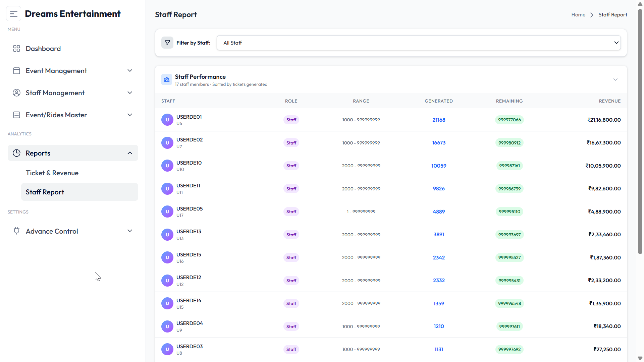Expand the Event Management submenu chevron
The image size is (644, 362).
[130, 71]
